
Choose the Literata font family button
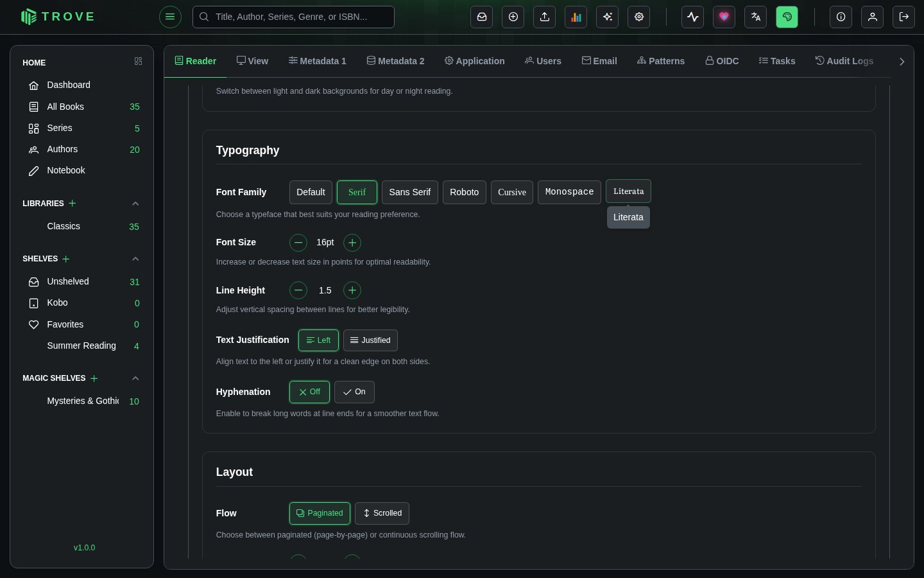coord(628,191)
